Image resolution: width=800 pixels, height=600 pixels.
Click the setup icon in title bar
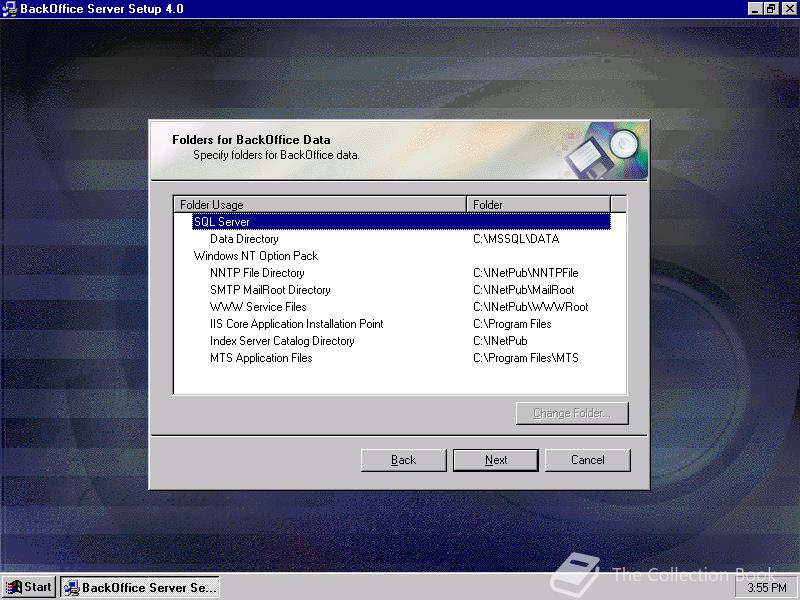[9, 9]
